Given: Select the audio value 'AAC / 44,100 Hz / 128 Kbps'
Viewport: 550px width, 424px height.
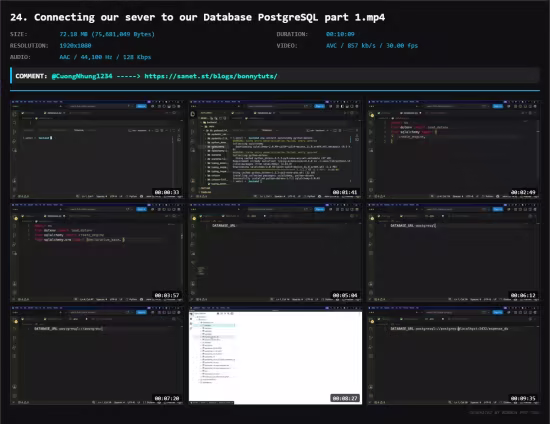Looking at the screenshot, I should [105, 57].
